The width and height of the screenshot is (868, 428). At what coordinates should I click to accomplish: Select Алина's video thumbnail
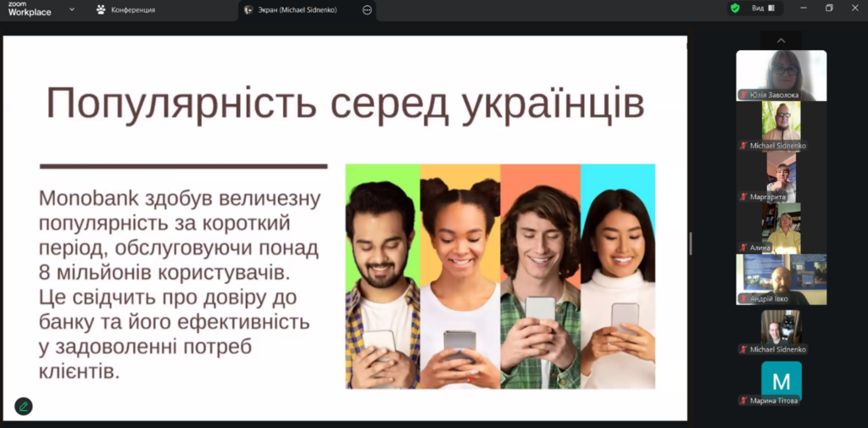point(781,226)
